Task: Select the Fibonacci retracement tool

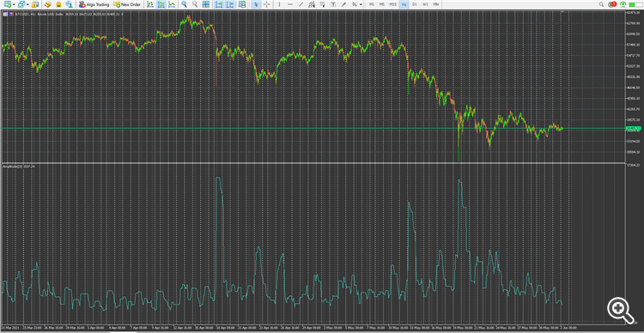Action: click(x=322, y=4)
